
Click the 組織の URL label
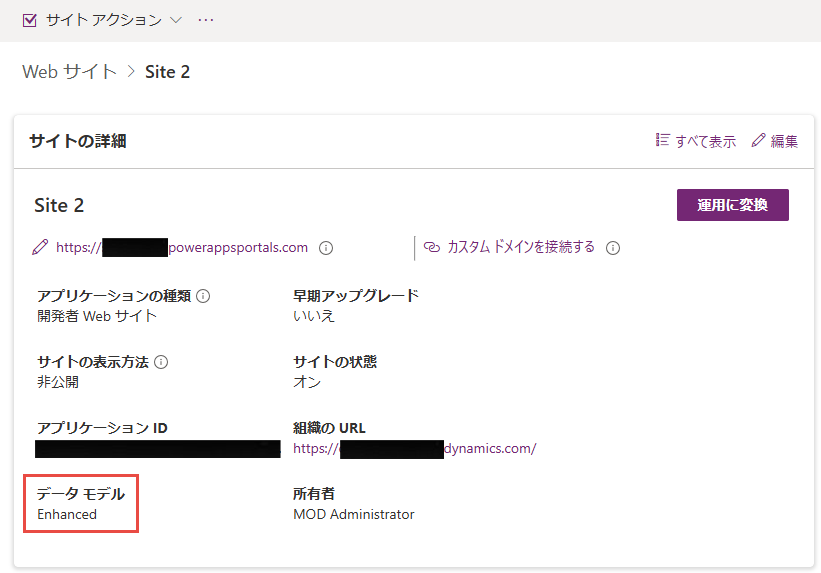[329, 428]
